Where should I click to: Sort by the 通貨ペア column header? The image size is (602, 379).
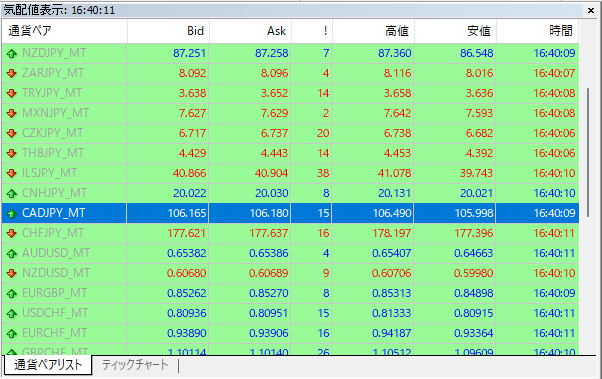tap(64, 31)
